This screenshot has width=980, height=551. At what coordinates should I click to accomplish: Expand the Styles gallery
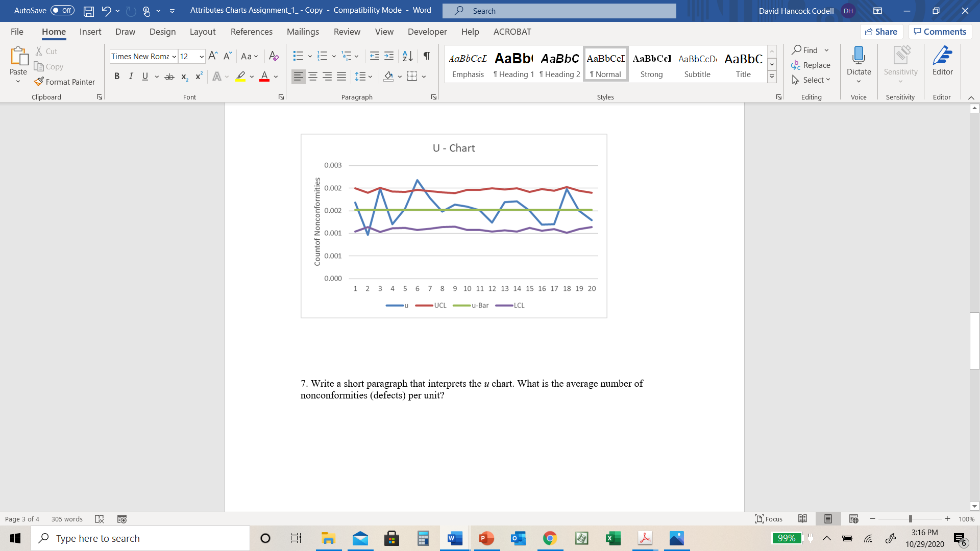tap(772, 77)
